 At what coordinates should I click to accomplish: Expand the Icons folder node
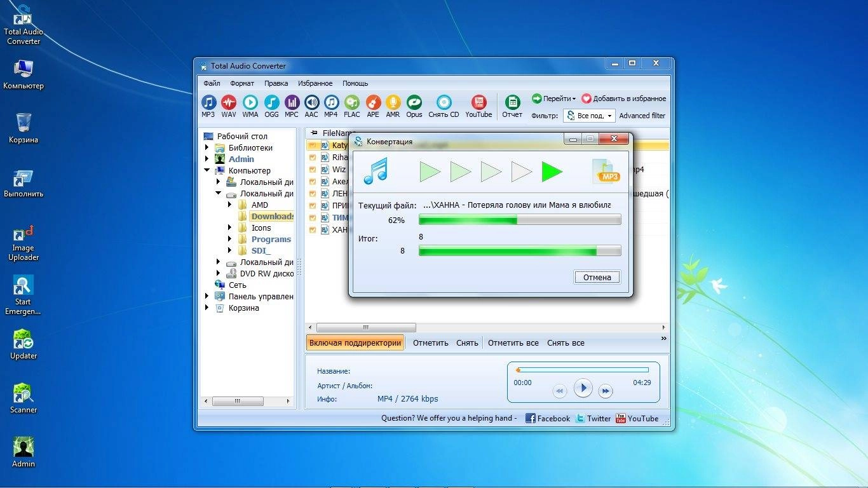coord(229,227)
